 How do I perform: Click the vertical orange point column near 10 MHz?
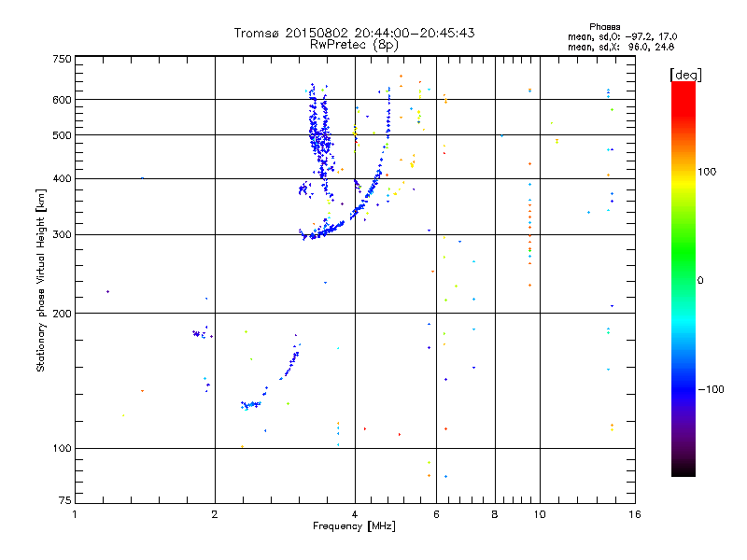pyautogui.click(x=529, y=233)
